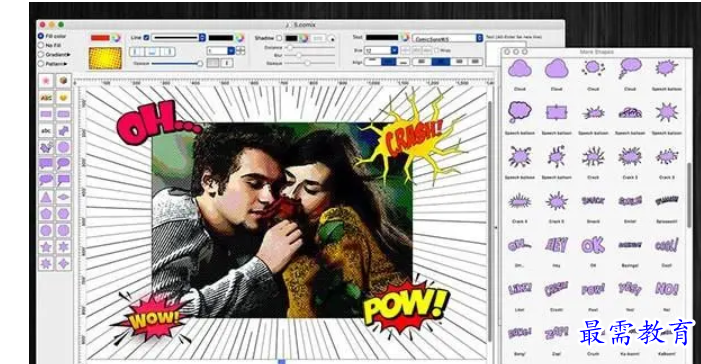701x364 pixels.
Task: Pick the four-point star tool
Action: 63,263
